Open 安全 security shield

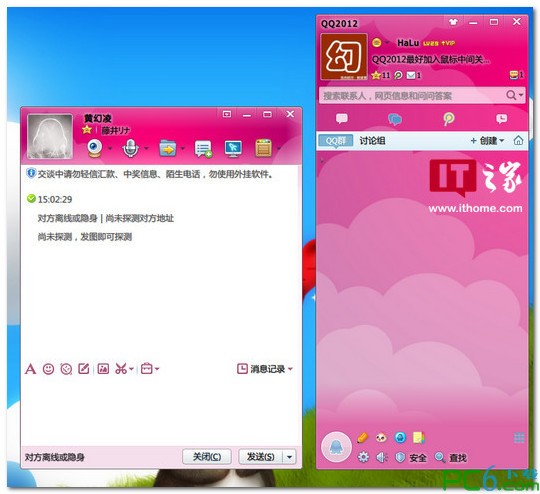411,457
